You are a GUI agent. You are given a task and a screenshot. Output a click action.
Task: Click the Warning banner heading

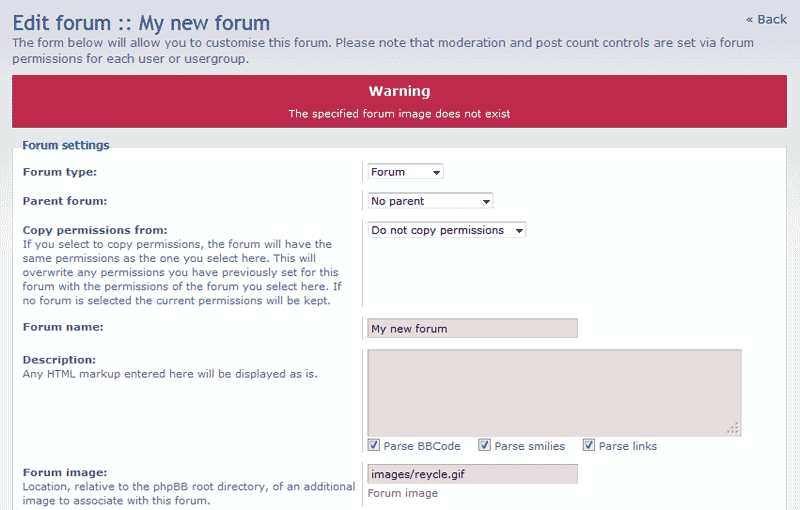(x=399, y=91)
